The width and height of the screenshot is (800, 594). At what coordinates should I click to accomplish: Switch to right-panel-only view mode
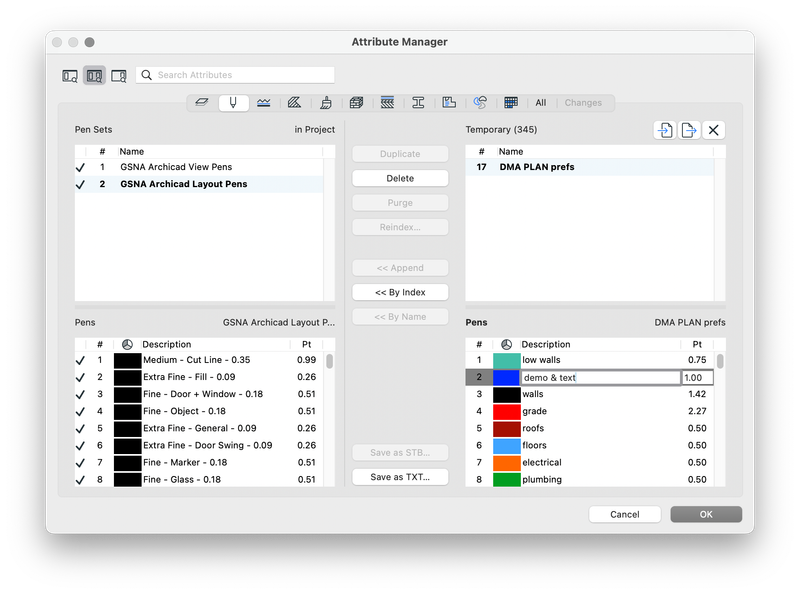[119, 76]
